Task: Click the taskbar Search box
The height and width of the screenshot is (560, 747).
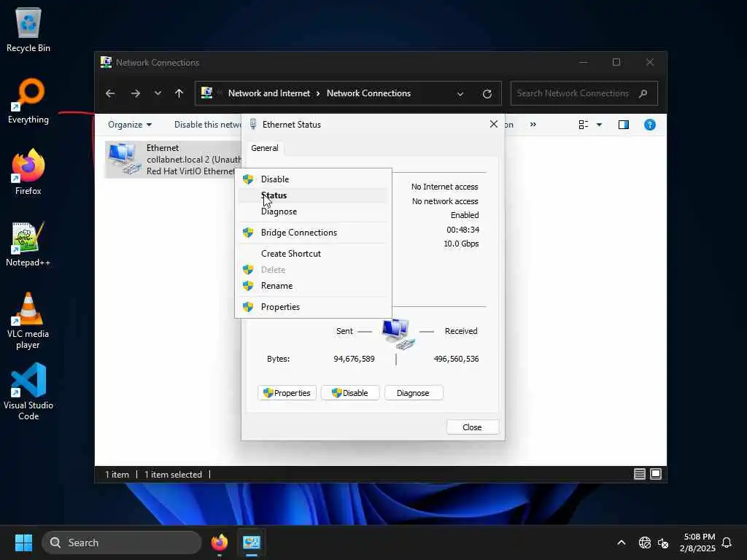Action: [x=122, y=542]
